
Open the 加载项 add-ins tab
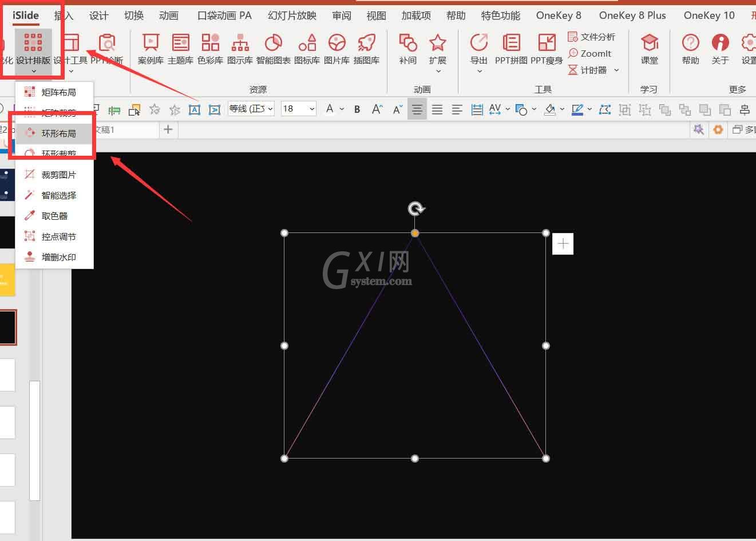tap(416, 15)
